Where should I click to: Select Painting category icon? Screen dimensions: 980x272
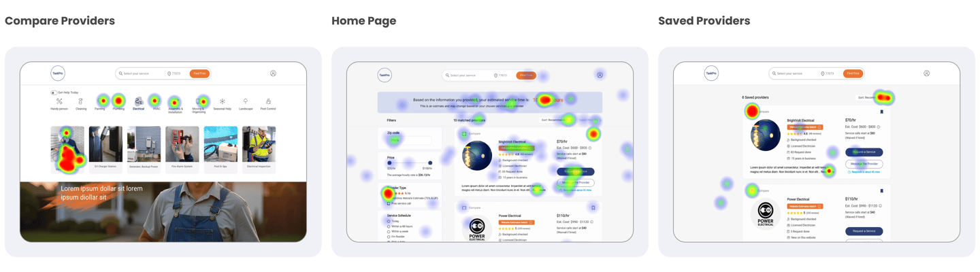[x=102, y=101]
